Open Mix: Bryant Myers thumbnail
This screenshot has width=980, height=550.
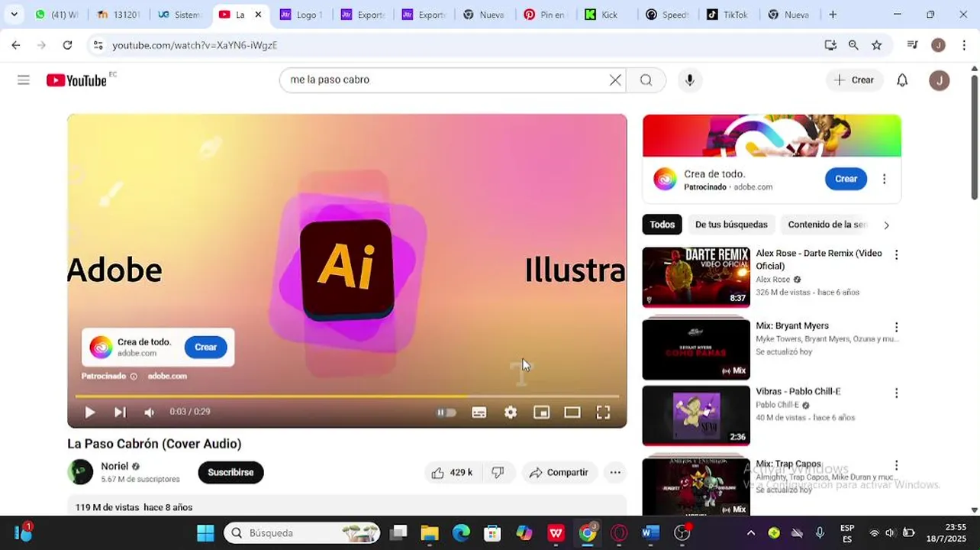696,348
